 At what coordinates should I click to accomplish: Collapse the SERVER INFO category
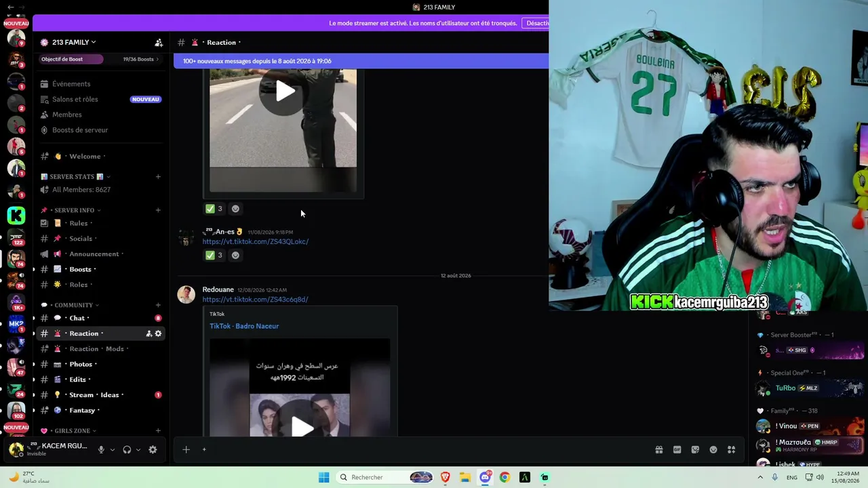point(75,210)
